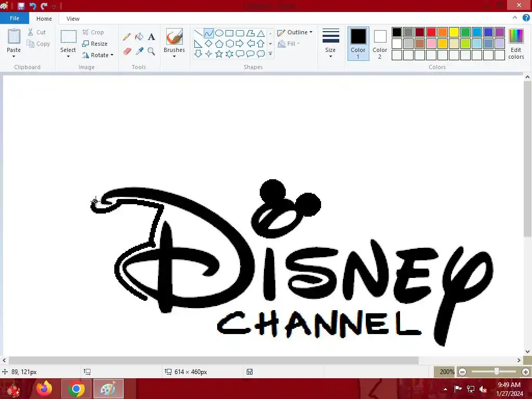
Task: Open Chrome from the taskbar
Action: pyautogui.click(x=76, y=389)
